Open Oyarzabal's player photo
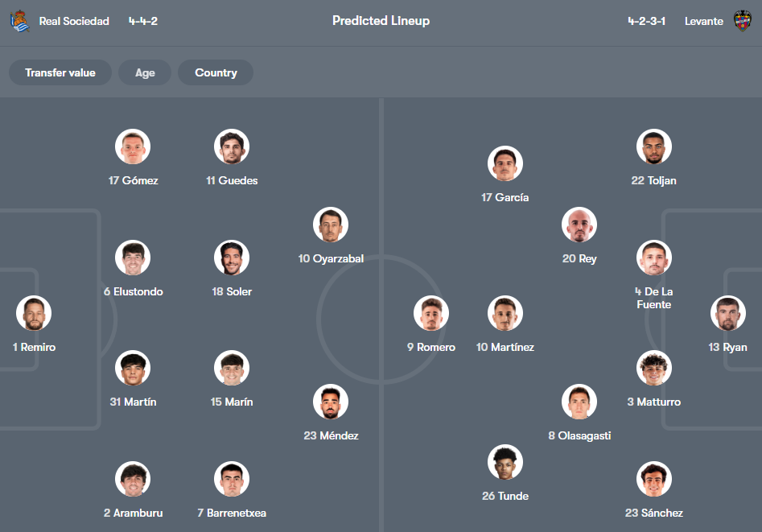This screenshot has height=532, width=762. click(x=330, y=225)
